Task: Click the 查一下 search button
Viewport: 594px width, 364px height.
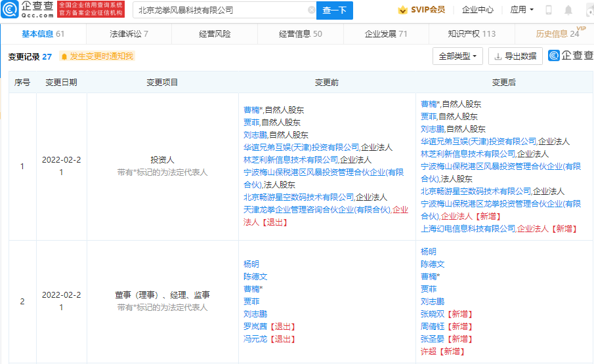Action: coord(335,10)
